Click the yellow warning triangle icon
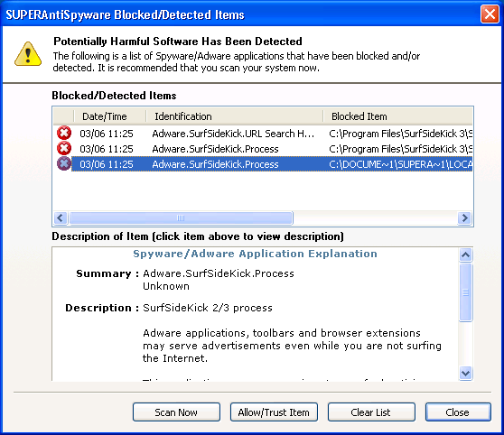The width and height of the screenshot is (504, 435). point(28,54)
